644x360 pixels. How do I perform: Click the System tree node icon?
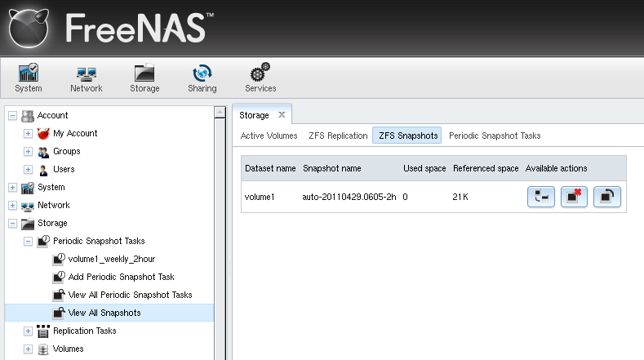click(28, 188)
